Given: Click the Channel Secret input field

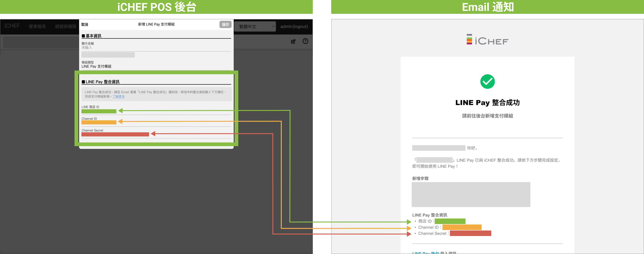Looking at the screenshot, I should (115, 134).
